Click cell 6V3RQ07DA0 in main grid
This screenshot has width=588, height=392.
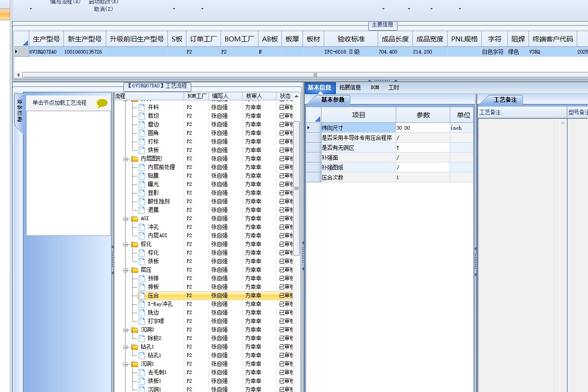point(46,52)
